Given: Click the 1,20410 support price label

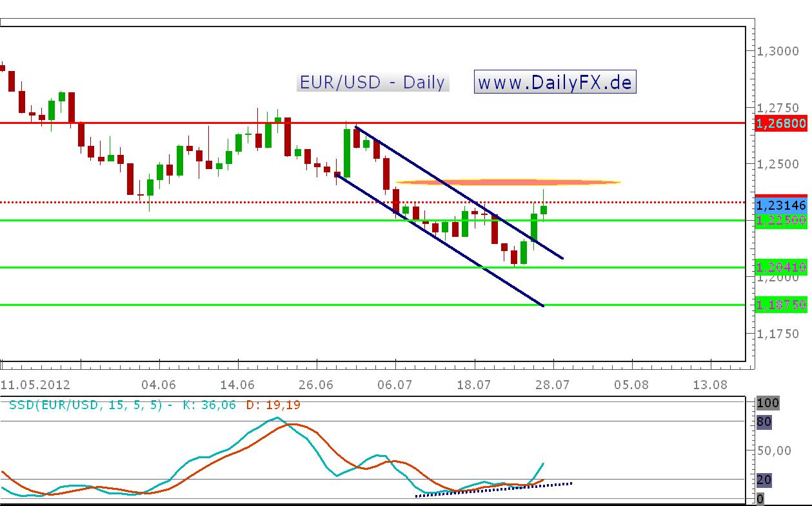Looking at the screenshot, I should [x=781, y=267].
